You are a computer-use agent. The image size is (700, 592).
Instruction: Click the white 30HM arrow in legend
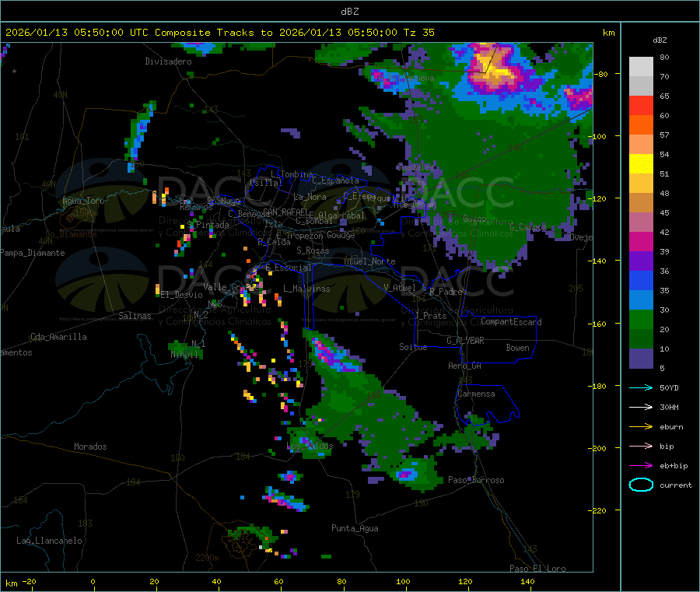pyautogui.click(x=641, y=407)
